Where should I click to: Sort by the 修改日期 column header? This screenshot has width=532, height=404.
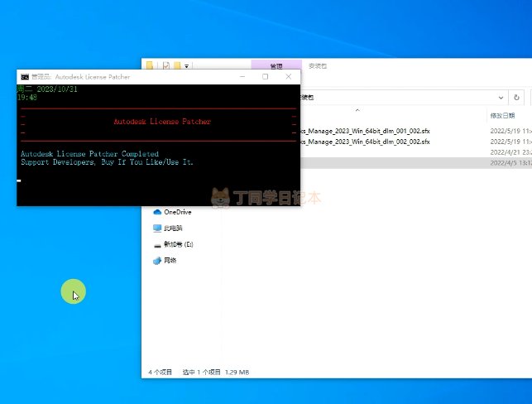click(502, 116)
